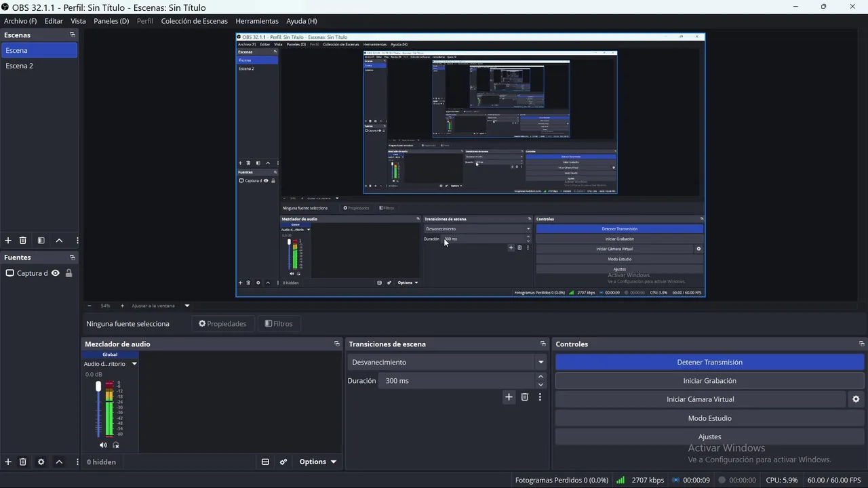The image size is (868, 488).
Task: Mute Audio del escritorio with the speaker icon
Action: [103, 445]
